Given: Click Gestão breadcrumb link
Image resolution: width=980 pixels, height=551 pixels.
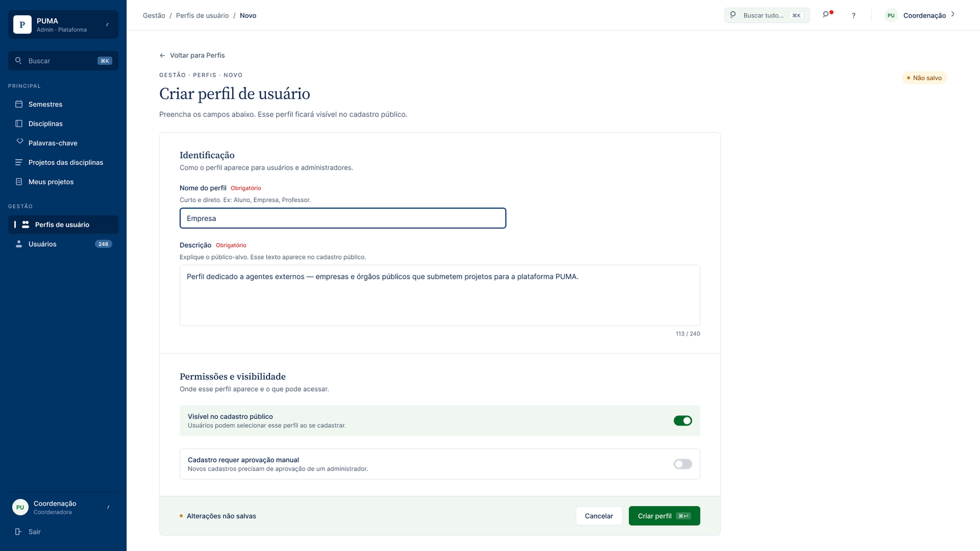Looking at the screenshot, I should (x=154, y=15).
